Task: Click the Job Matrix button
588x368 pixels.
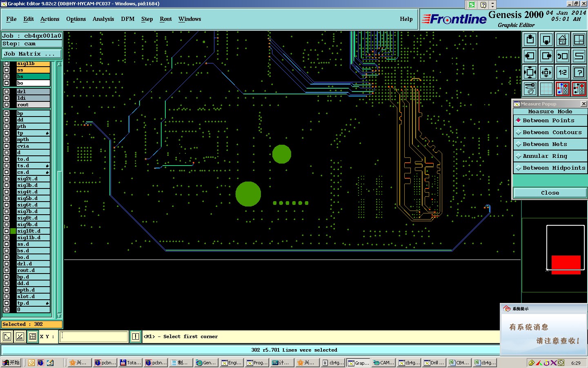Action: click(32, 54)
